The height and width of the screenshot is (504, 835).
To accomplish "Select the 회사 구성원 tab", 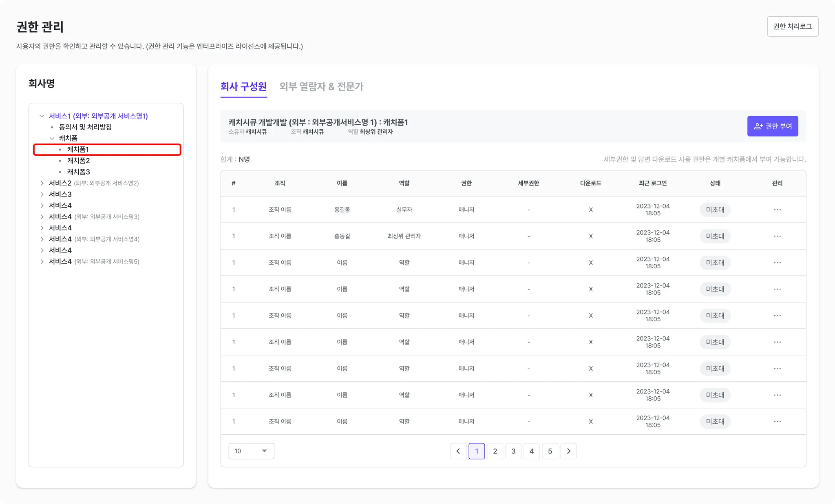I will (x=243, y=86).
